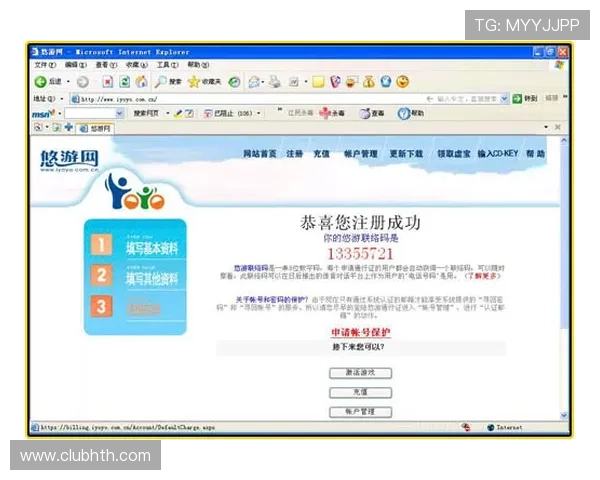
Task: Click the blue plus new tab icon
Action: point(68,127)
